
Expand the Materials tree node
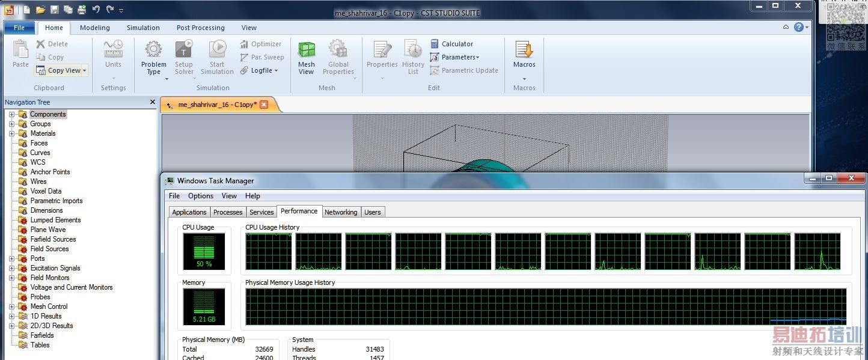click(x=11, y=133)
